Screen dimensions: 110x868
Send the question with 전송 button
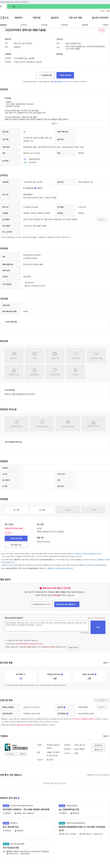(98, 627)
